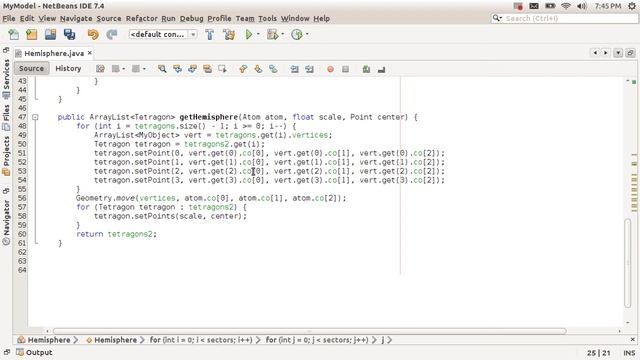
Task: Open the Navigate menu
Action: (76, 18)
